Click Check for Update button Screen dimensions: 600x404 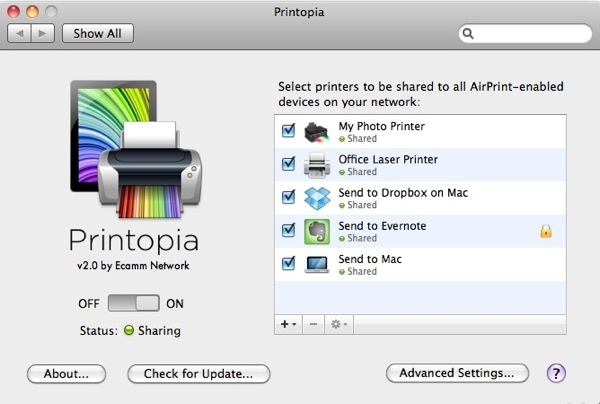click(x=199, y=373)
